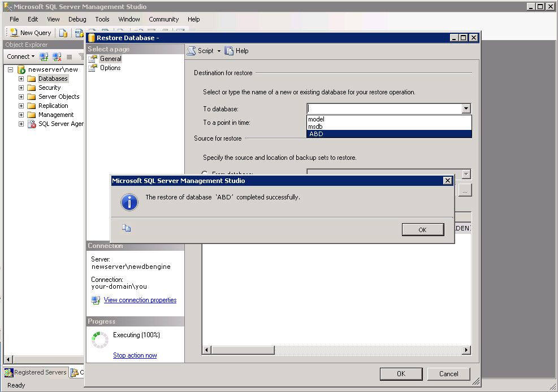Click Object Explorer scrollbar left arrow
The width and height of the screenshot is (558, 392).
[x=8, y=359]
